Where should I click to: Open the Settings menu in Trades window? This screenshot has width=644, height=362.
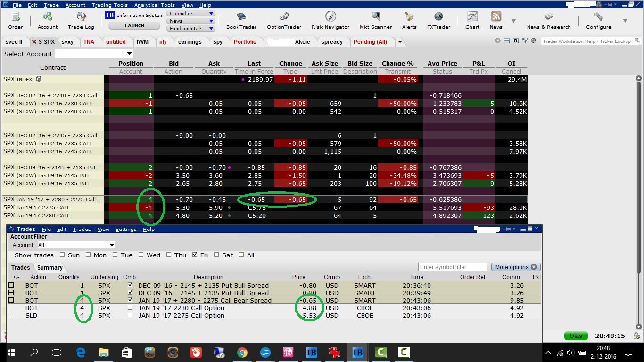[126, 230]
